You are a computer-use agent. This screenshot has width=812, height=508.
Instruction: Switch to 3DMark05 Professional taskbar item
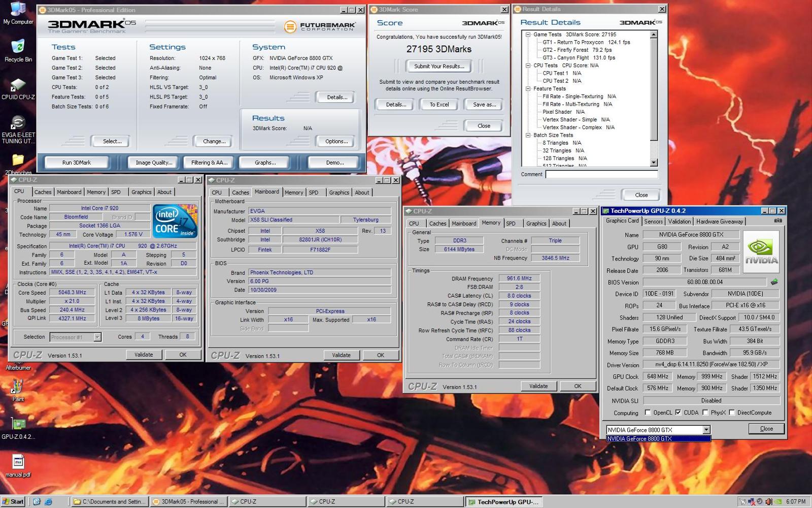point(189,501)
